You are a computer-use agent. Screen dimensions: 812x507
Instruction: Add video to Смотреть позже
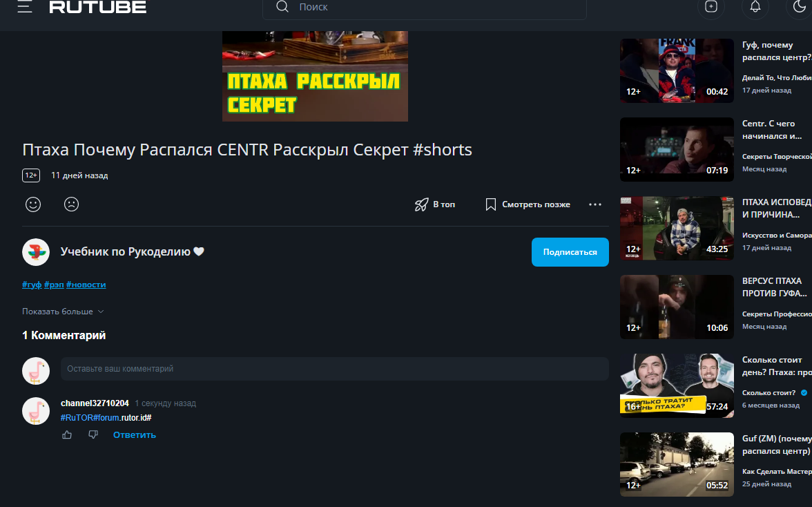[528, 204]
